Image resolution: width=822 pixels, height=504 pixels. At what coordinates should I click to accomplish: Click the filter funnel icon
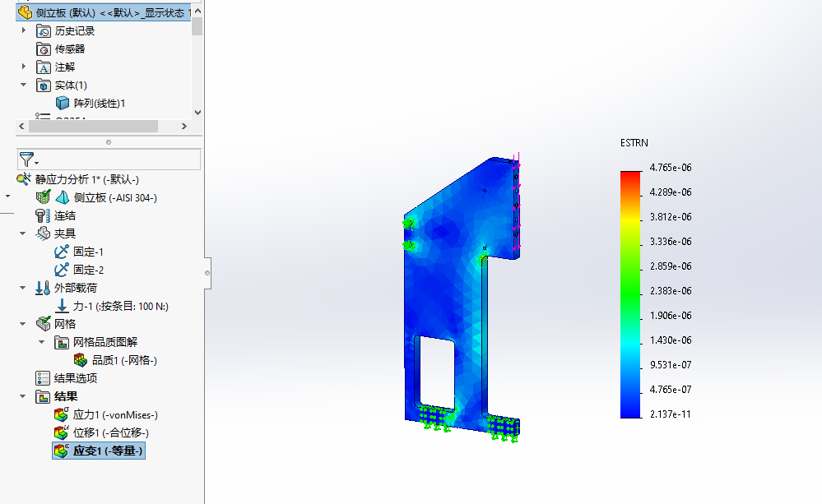click(26, 160)
